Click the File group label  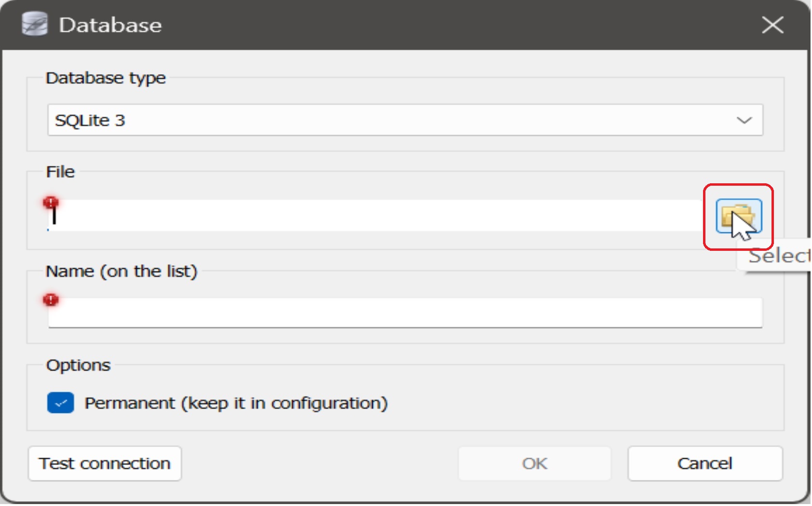[60, 172]
